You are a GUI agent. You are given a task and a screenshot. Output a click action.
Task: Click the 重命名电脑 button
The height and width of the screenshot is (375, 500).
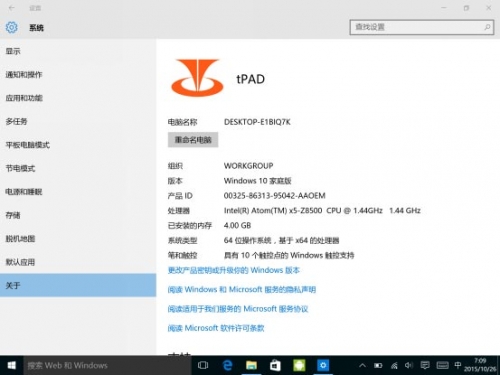[193, 140]
